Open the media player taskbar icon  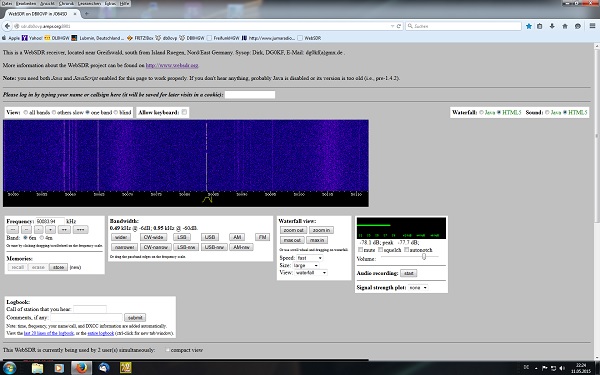(x=59, y=368)
